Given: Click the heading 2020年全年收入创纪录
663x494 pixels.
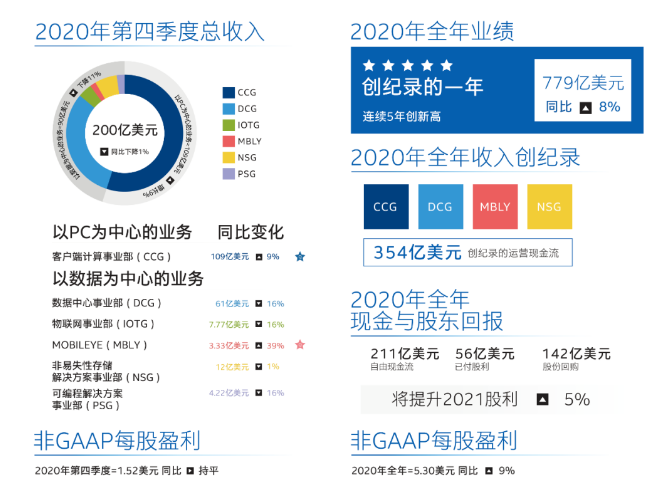Looking at the screenshot, I should point(465,157).
